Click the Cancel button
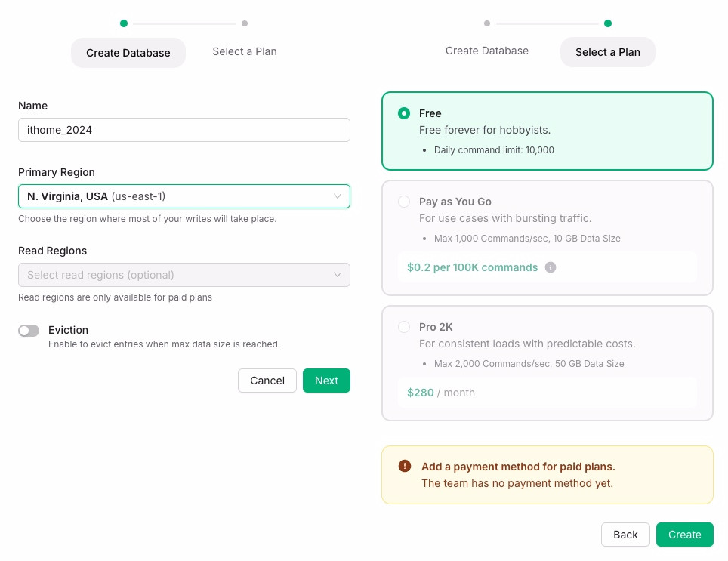The width and height of the screenshot is (728, 561). 267,381
